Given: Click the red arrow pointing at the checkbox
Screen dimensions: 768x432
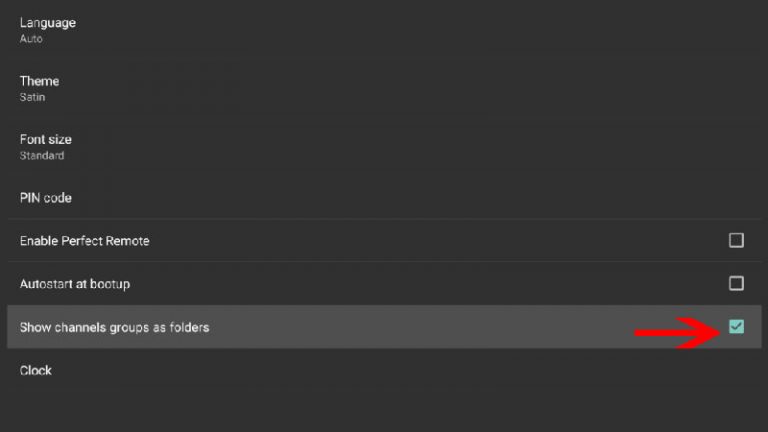Looking at the screenshot, I should [677, 333].
